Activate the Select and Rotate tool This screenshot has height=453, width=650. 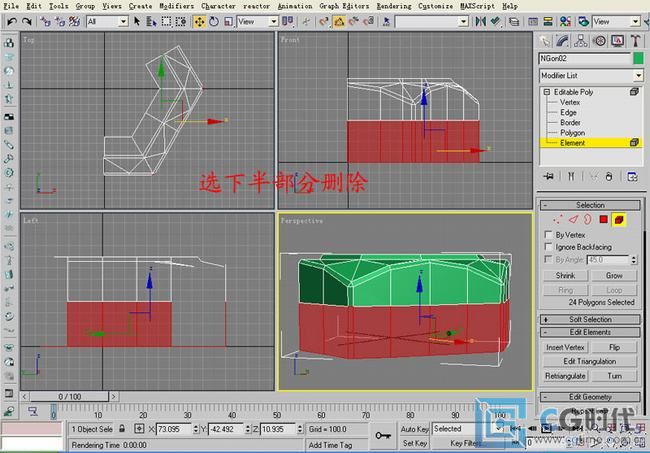[214, 21]
